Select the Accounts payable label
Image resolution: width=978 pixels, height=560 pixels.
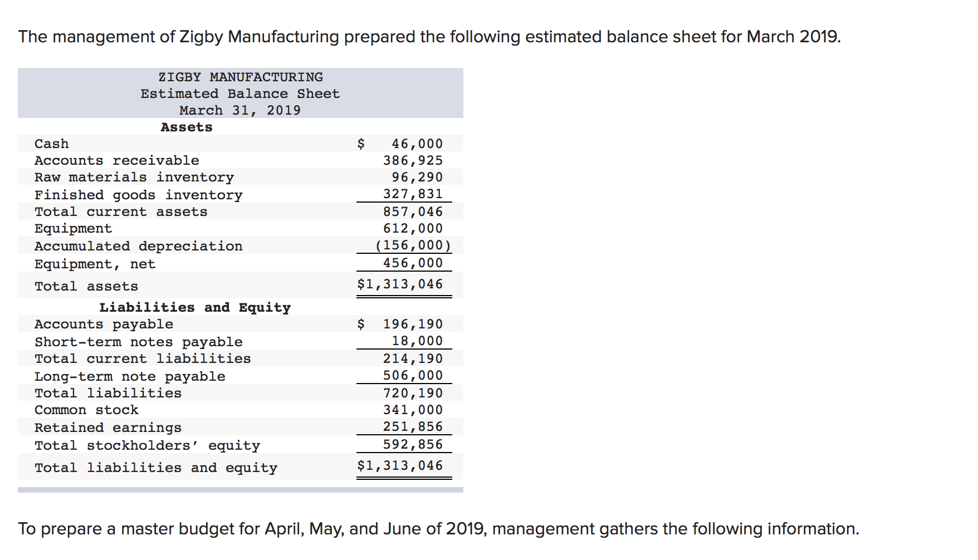pos(104,325)
